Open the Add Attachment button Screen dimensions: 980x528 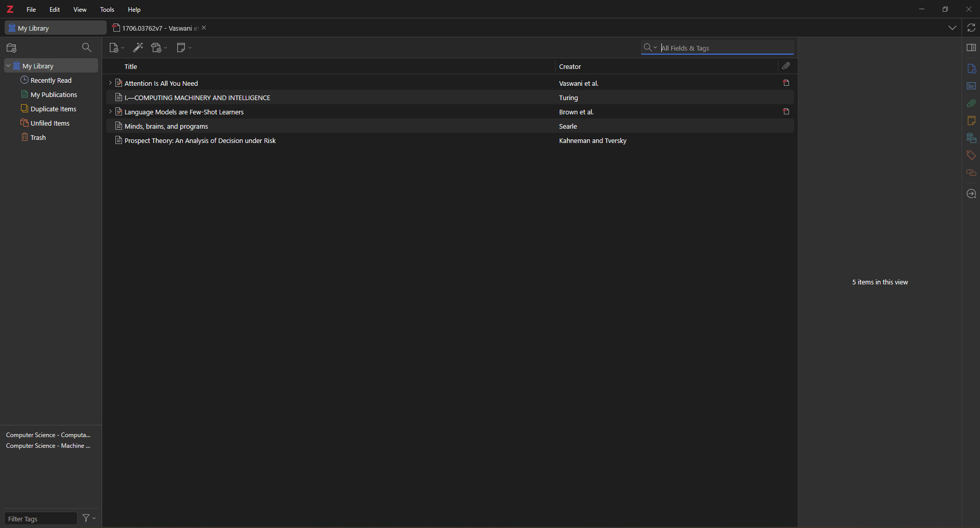[x=159, y=48]
